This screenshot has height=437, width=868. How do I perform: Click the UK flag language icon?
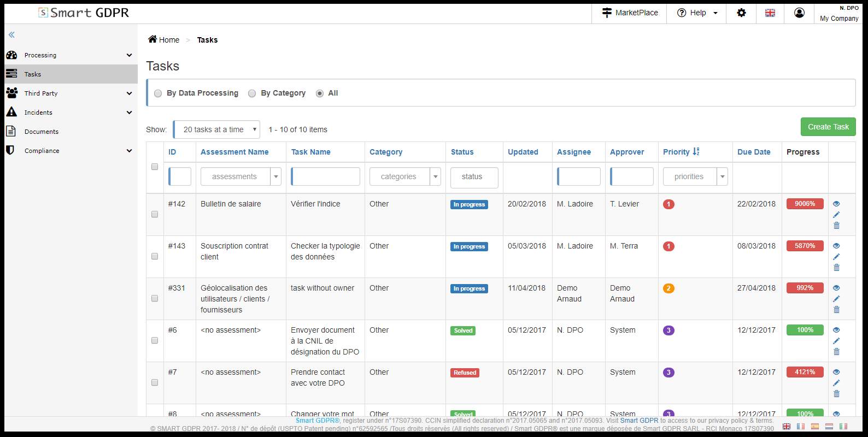click(x=770, y=13)
